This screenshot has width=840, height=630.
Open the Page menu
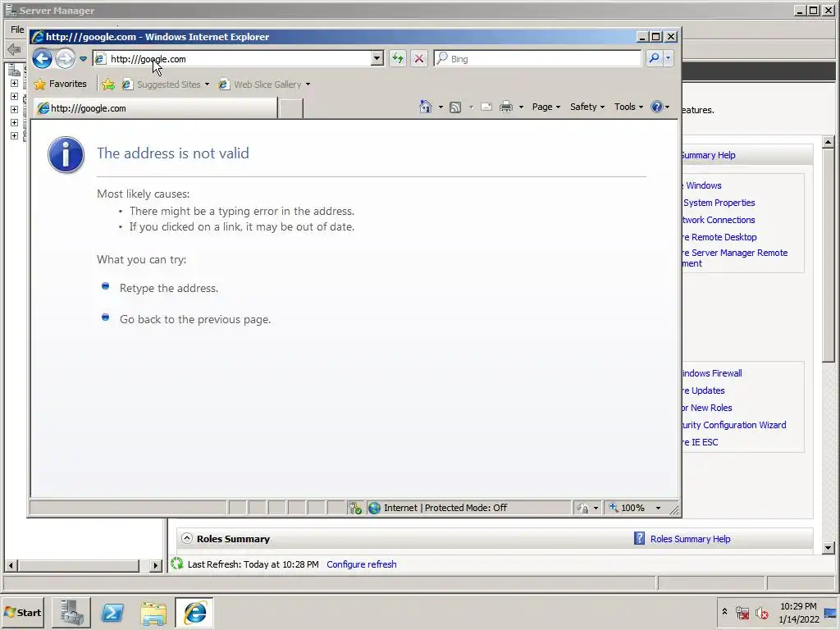click(x=546, y=107)
